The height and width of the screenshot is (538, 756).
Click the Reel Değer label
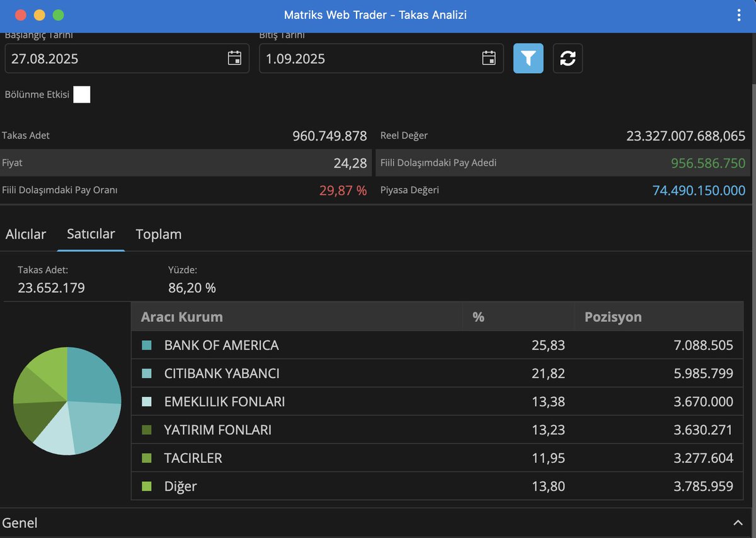[404, 135]
